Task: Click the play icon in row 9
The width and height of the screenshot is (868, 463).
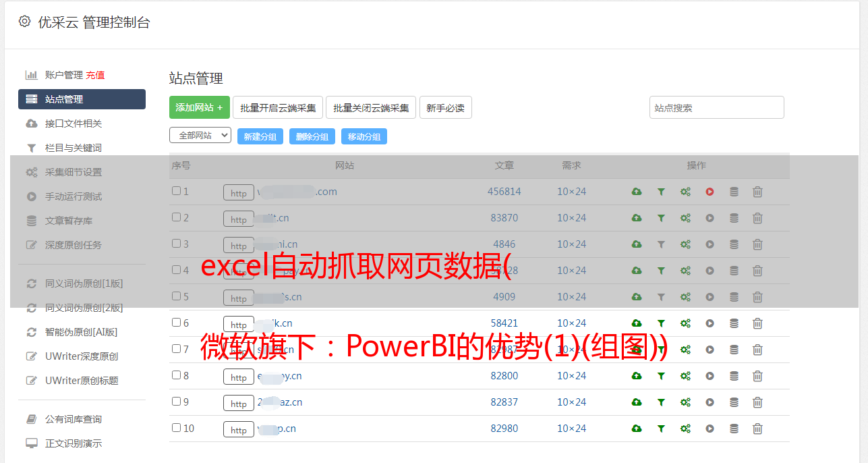Action: click(x=710, y=402)
